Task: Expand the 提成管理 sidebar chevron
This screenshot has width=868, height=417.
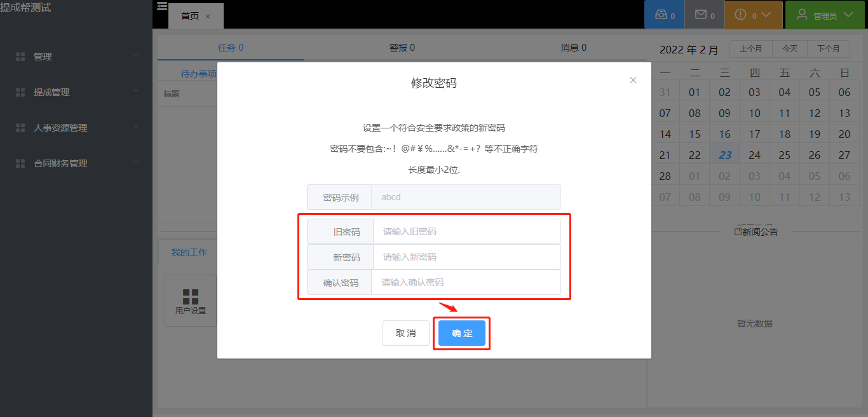Action: point(136,92)
